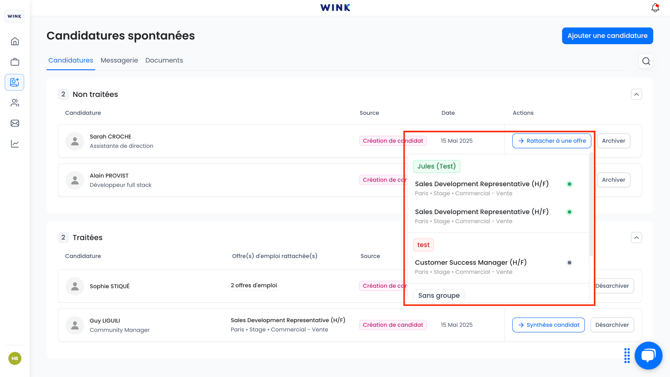Click Rattacher à une offre for Sarah CROCHE

coord(552,141)
